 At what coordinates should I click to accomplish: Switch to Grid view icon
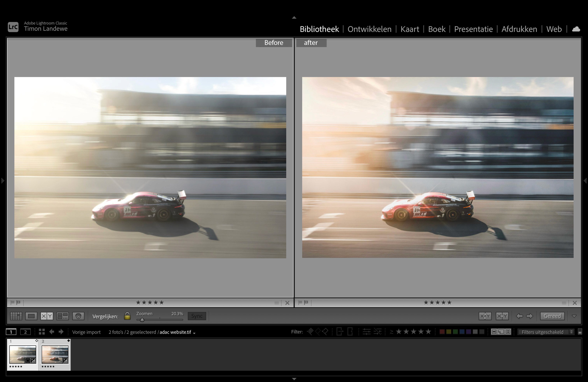[x=16, y=316]
